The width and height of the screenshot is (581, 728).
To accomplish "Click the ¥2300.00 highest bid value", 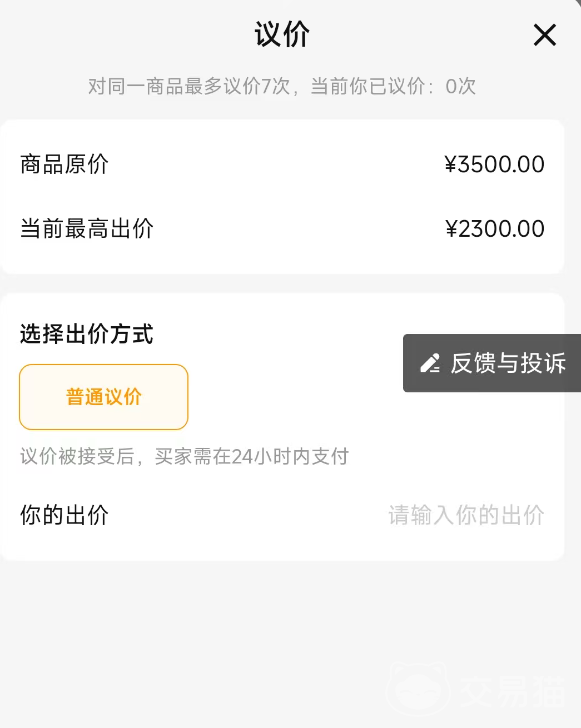I will point(495,229).
